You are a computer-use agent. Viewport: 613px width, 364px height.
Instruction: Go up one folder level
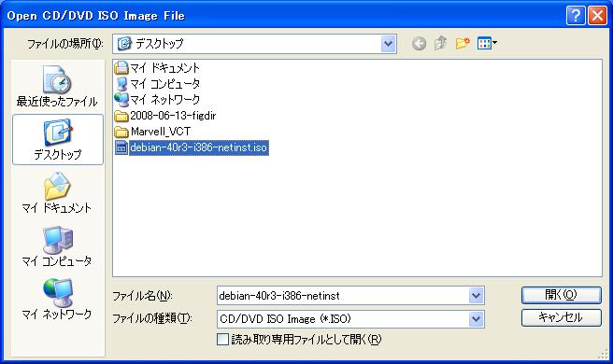pos(440,43)
